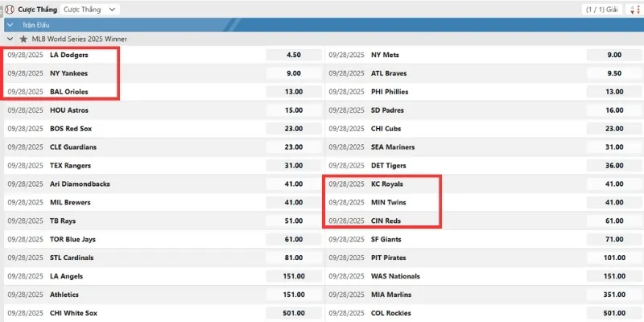The width and height of the screenshot is (644, 322).
Task: Click the CLE Guardians team name
Action: point(73,147)
